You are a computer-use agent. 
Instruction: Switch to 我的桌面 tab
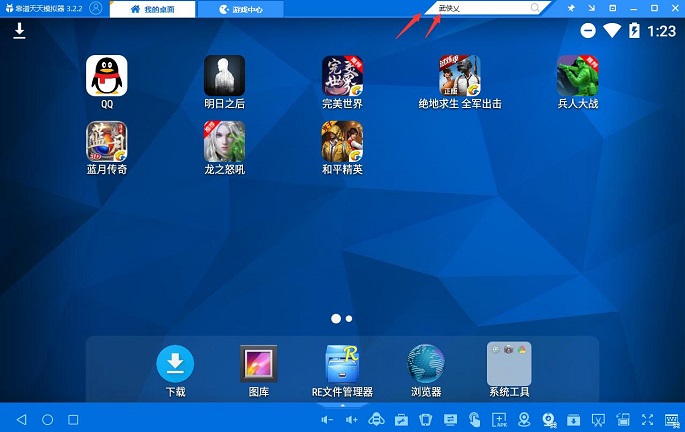(x=152, y=9)
